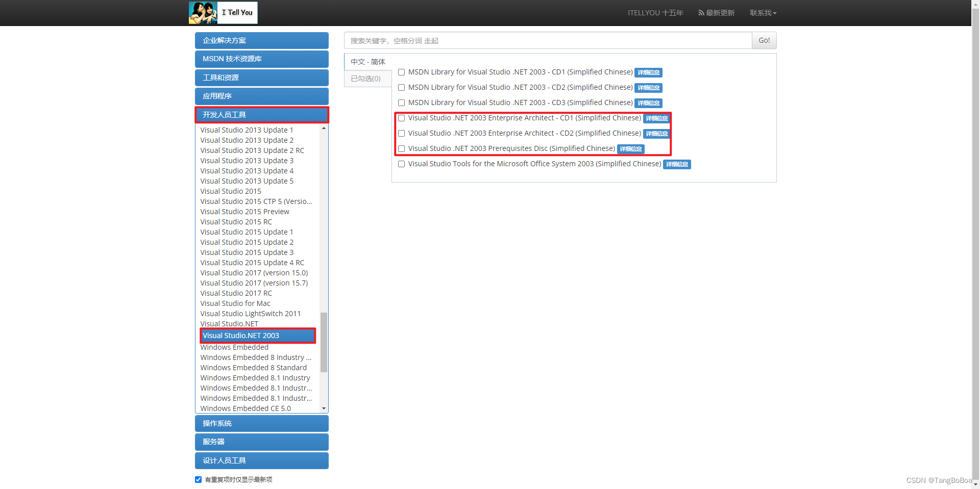Select Visual Studio 2015 CTP 5 entry
The width and height of the screenshot is (980, 489).
(256, 201)
